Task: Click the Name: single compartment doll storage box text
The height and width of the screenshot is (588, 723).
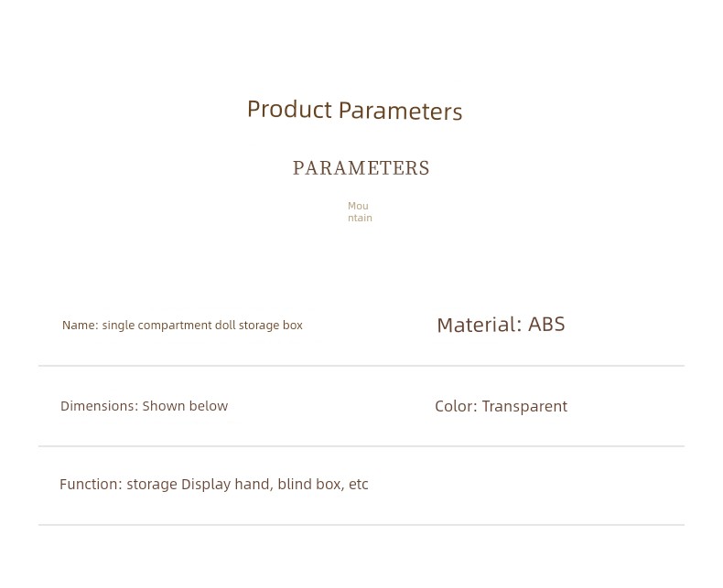Action: point(182,326)
